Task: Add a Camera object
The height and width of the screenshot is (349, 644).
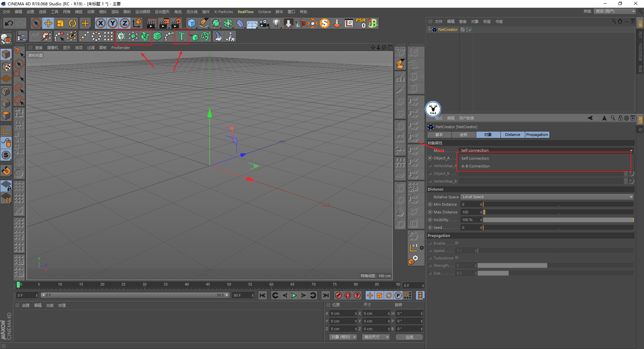Action: pos(264,23)
